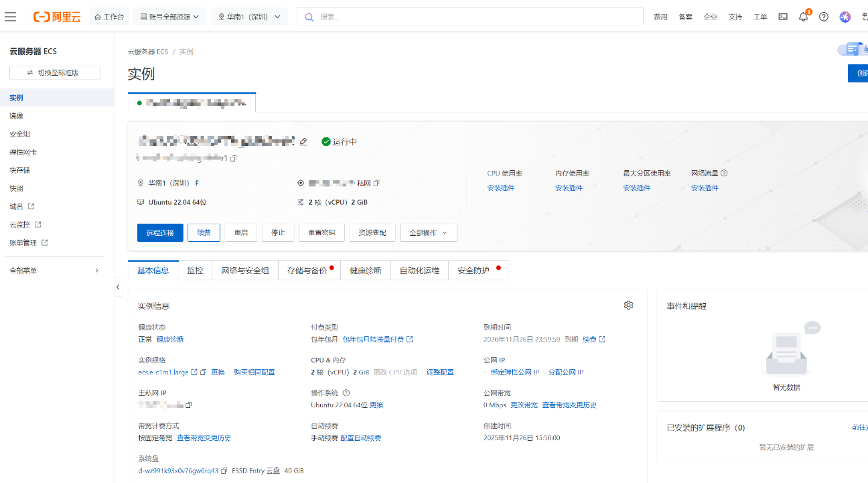Copy the instance ID below the name
This screenshot has height=483, width=868.
pos(234,159)
